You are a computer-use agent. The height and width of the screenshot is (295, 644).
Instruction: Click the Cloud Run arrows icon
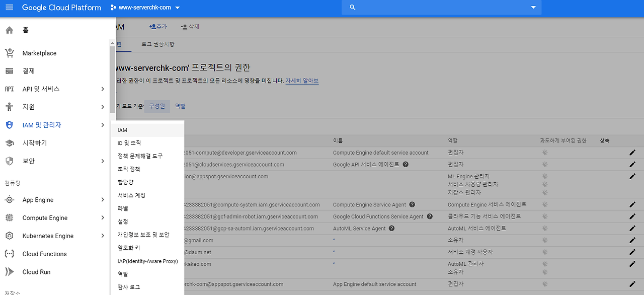coord(9,272)
